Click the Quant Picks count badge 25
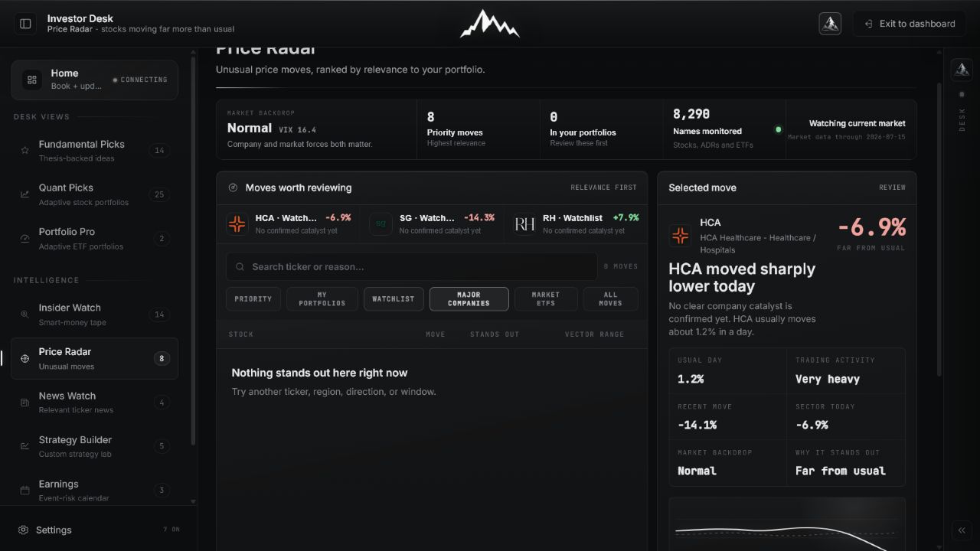 point(159,194)
